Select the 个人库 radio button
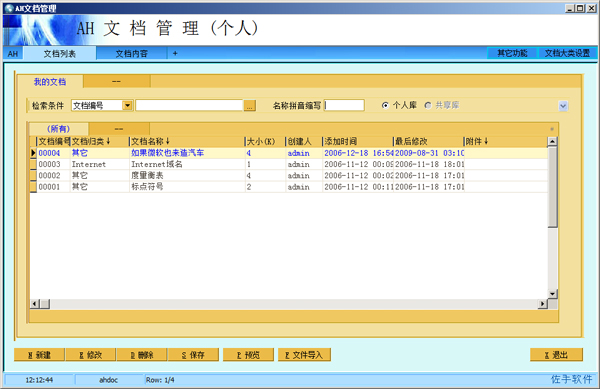This screenshot has height=389, width=600. [385, 105]
